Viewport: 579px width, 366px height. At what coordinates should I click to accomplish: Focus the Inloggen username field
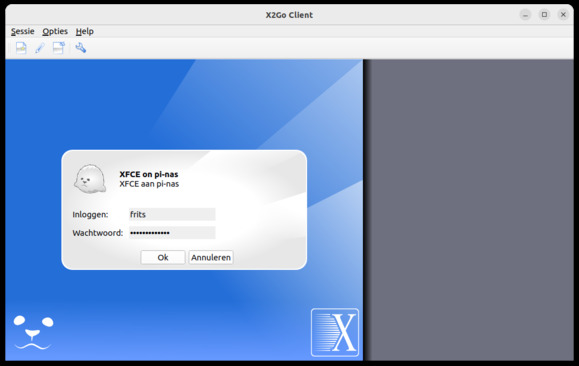pyautogui.click(x=172, y=214)
